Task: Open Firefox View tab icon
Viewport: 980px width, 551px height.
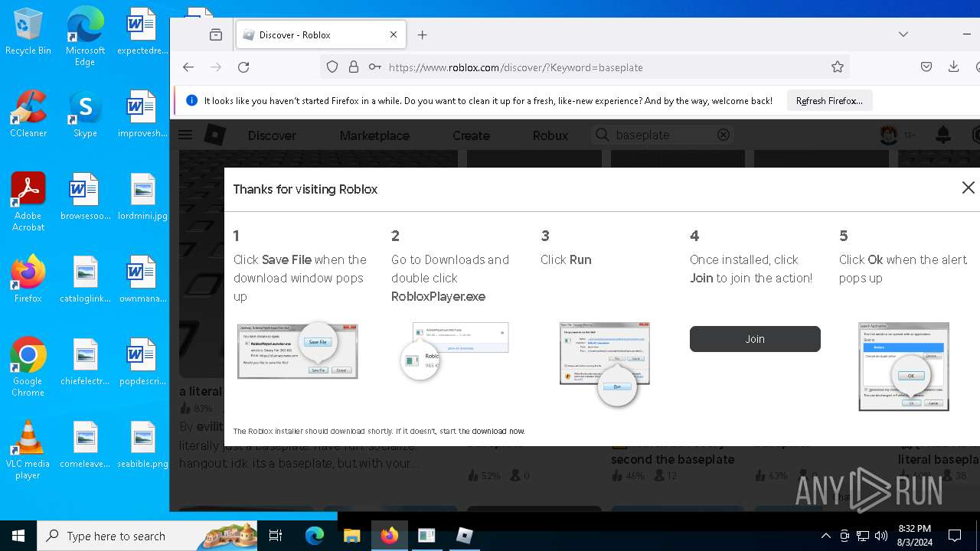Action: (x=216, y=34)
